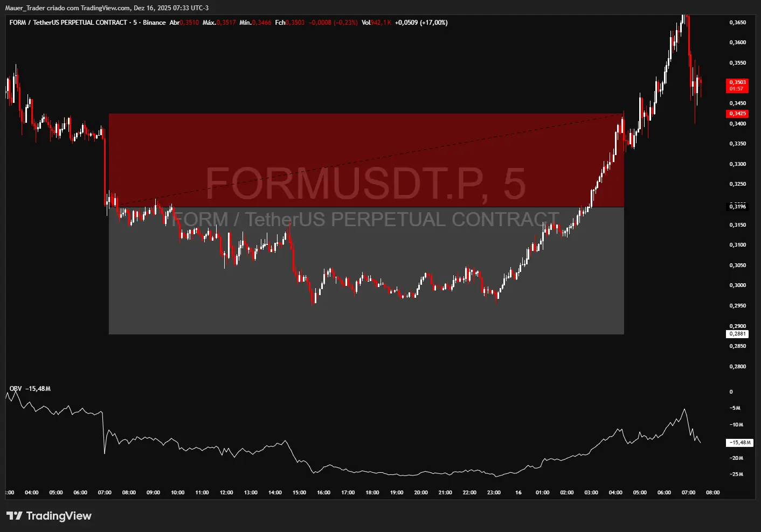Click the 09:00 time axis label

pyautogui.click(x=153, y=493)
